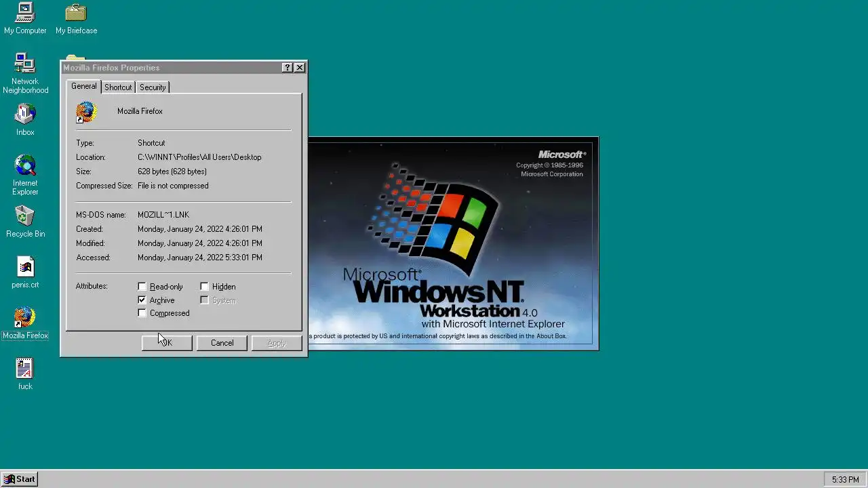Click the OK button

tap(167, 343)
